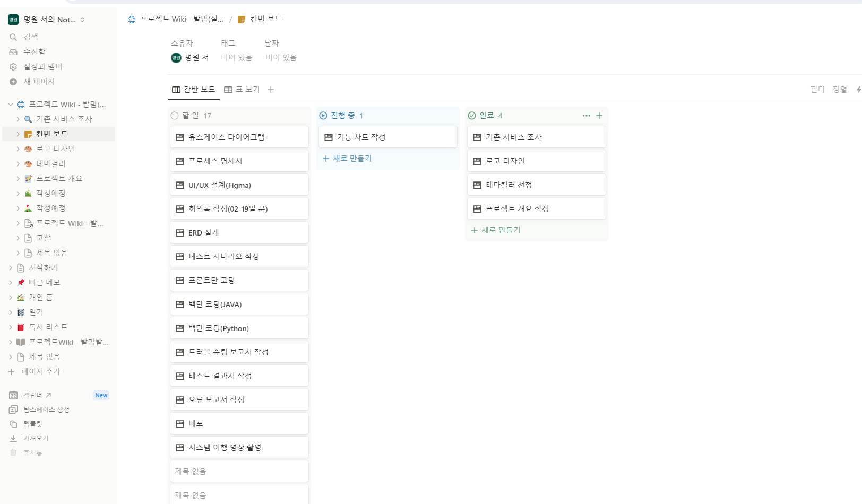Open the card 프로젝트 개요 작성
The width and height of the screenshot is (862, 504).
click(x=537, y=209)
